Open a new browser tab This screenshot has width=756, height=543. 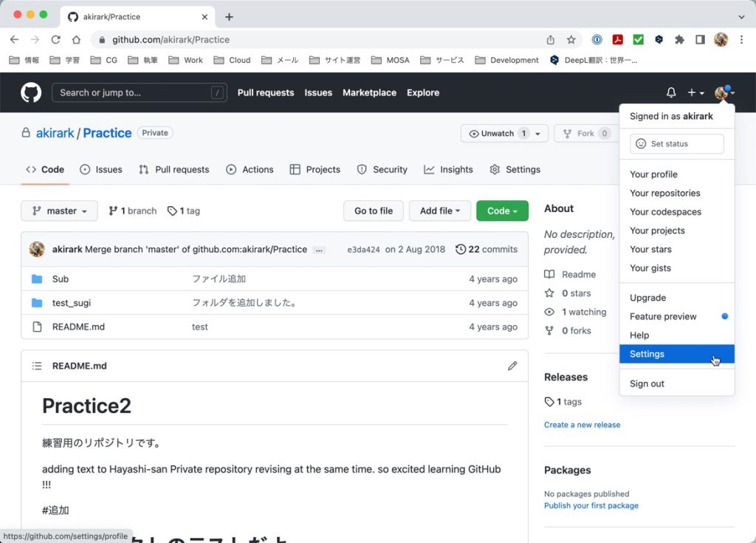tap(229, 17)
